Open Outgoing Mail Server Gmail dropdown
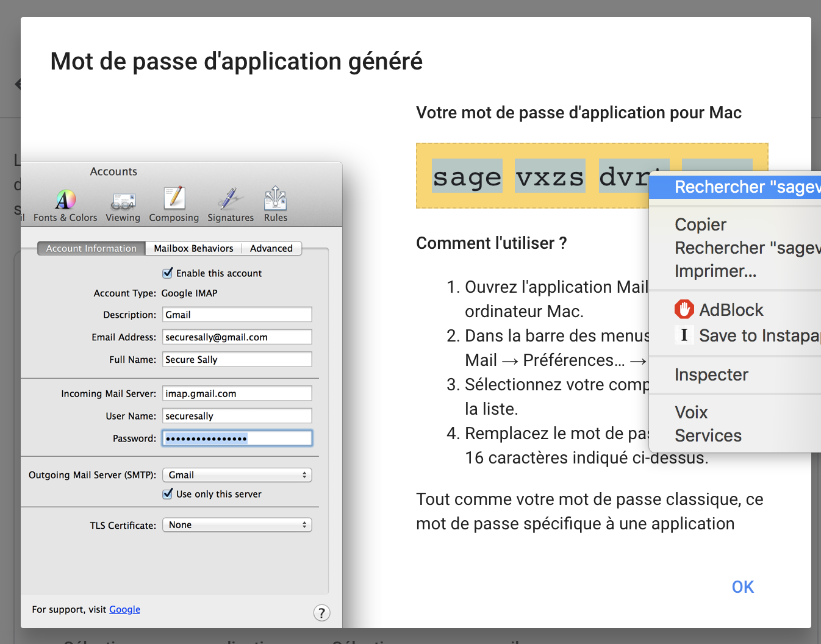The width and height of the screenshot is (821, 644). click(x=237, y=474)
